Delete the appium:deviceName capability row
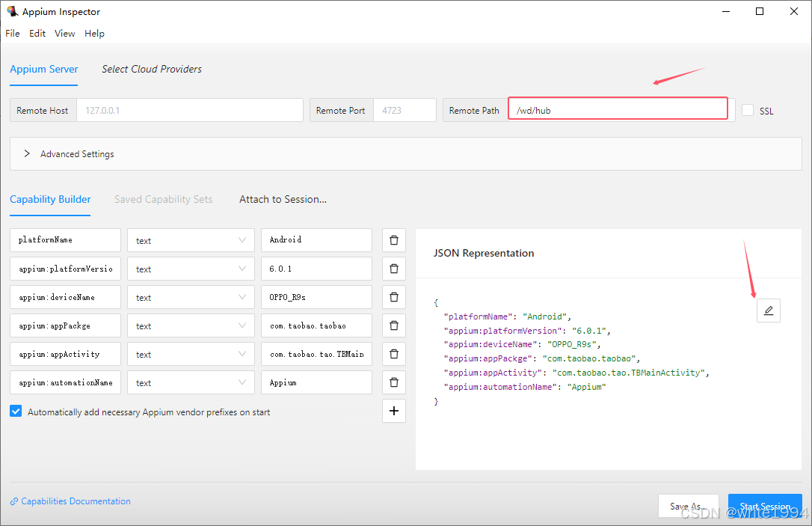812x526 pixels. [393, 298]
